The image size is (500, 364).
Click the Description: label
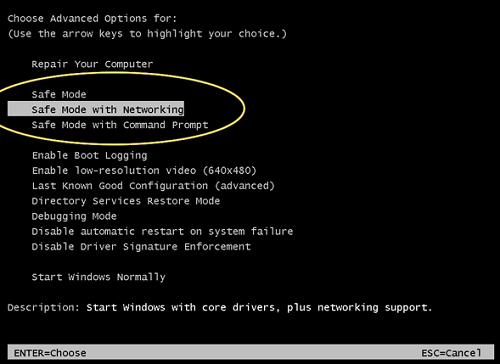tap(43, 307)
